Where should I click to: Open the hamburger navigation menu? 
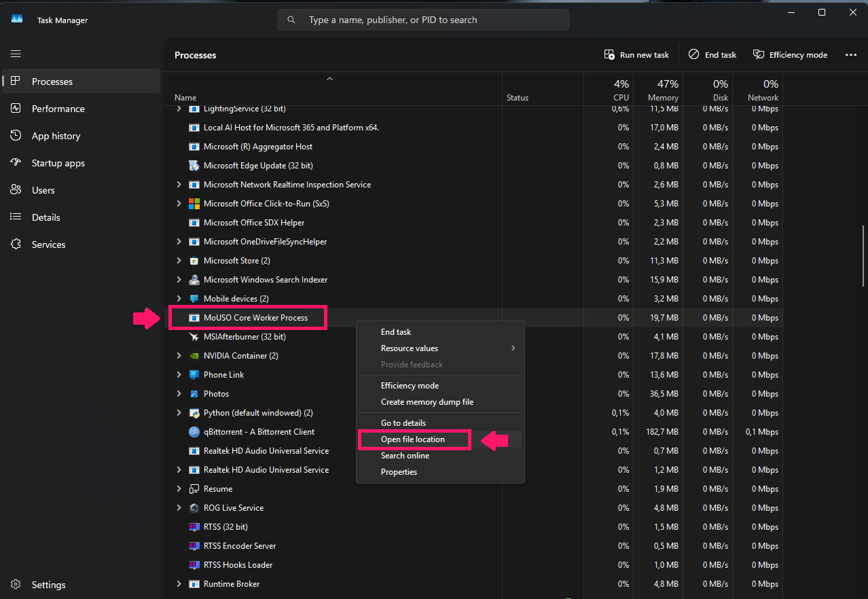point(16,54)
